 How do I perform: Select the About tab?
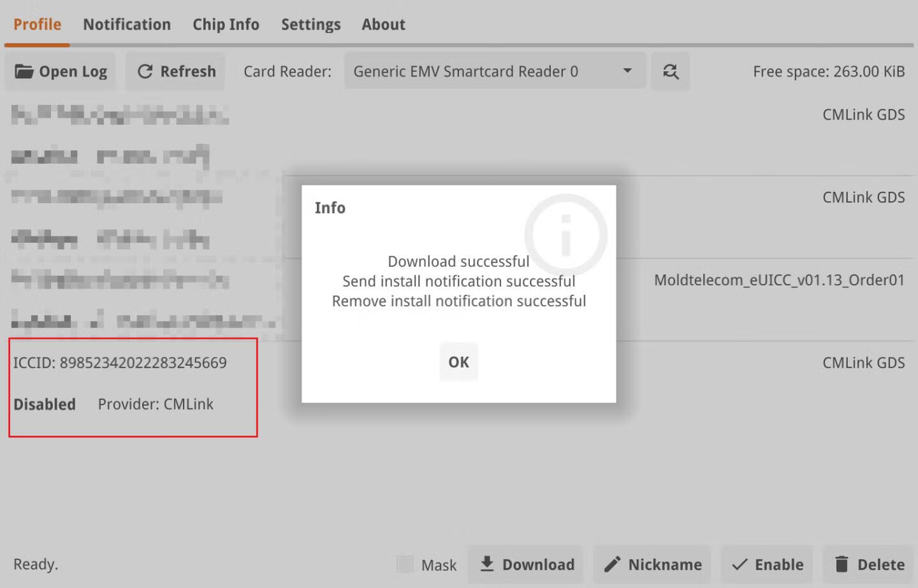click(x=383, y=24)
